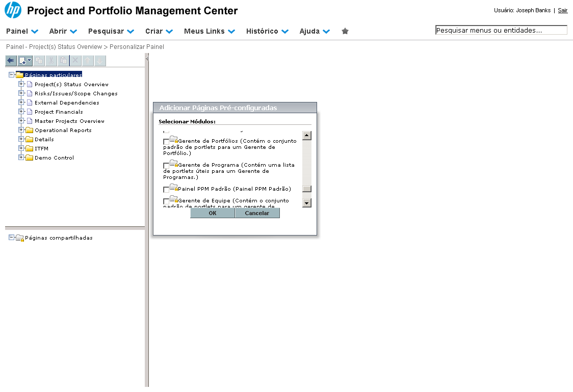Expand the Project Financials tree node

pos(21,112)
